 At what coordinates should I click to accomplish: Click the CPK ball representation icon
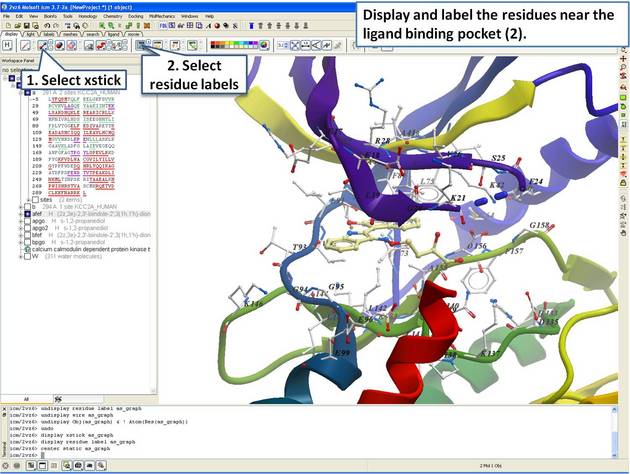[60, 47]
